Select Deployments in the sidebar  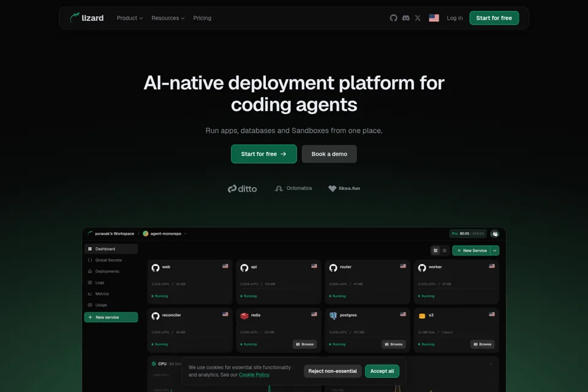111,271
